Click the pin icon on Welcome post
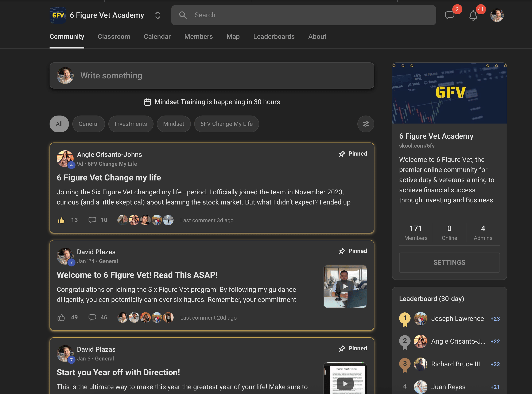The image size is (532, 394). click(x=342, y=251)
